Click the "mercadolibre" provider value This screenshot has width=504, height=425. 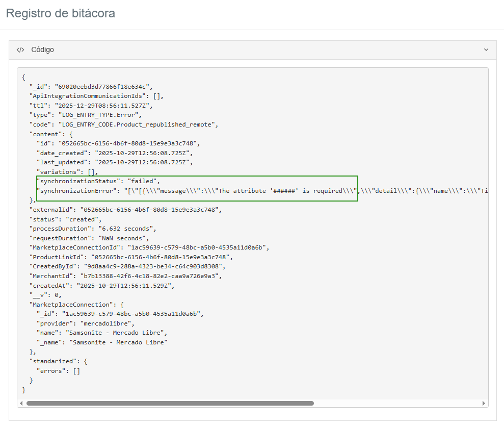(x=103, y=323)
